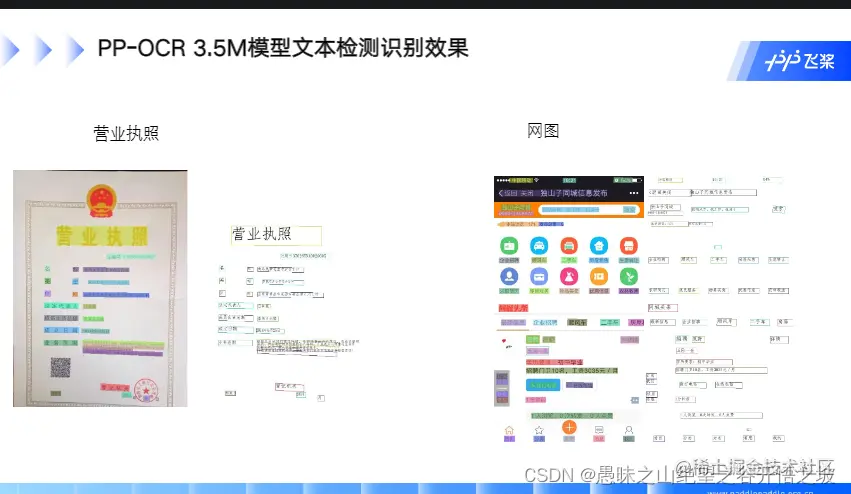Screen dimensions: 851x494
Task: Tap the green briefcase icon in phone screenshot
Action: 509,246
